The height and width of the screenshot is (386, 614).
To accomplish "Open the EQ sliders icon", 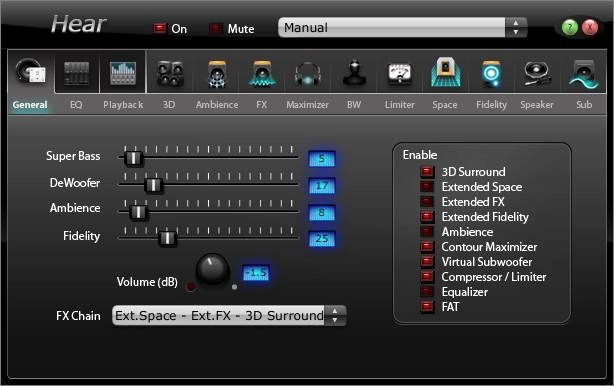I will click(x=76, y=73).
